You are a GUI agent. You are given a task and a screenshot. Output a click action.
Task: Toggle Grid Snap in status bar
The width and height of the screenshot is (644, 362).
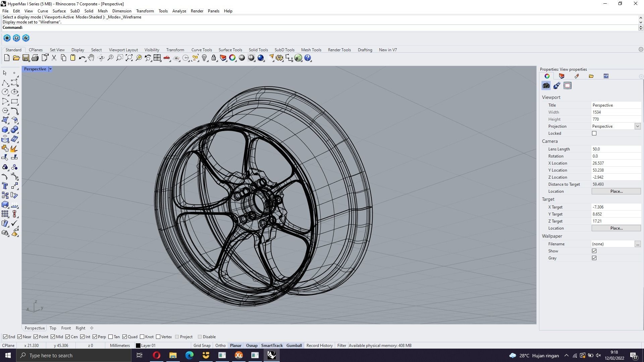click(202, 346)
